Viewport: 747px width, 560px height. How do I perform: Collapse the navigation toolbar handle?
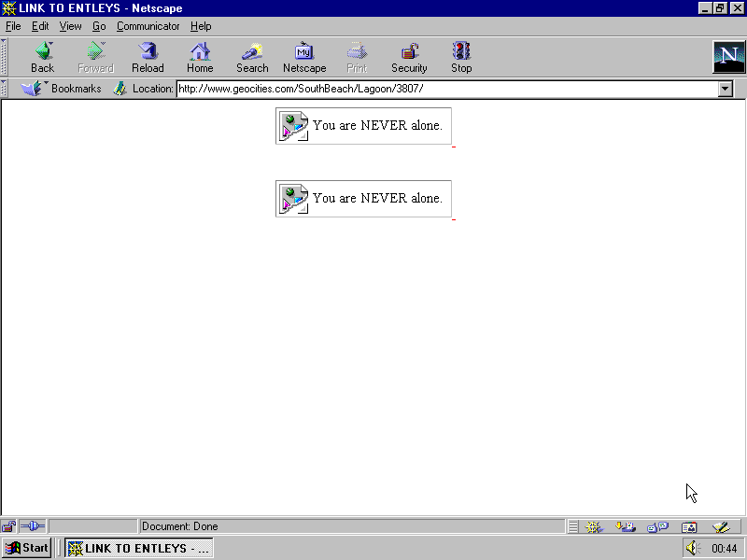(5, 57)
